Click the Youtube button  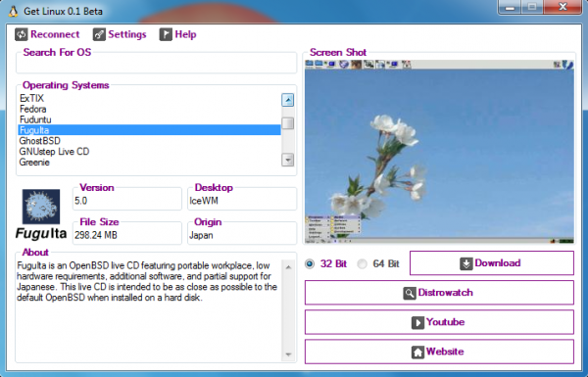coord(439,322)
